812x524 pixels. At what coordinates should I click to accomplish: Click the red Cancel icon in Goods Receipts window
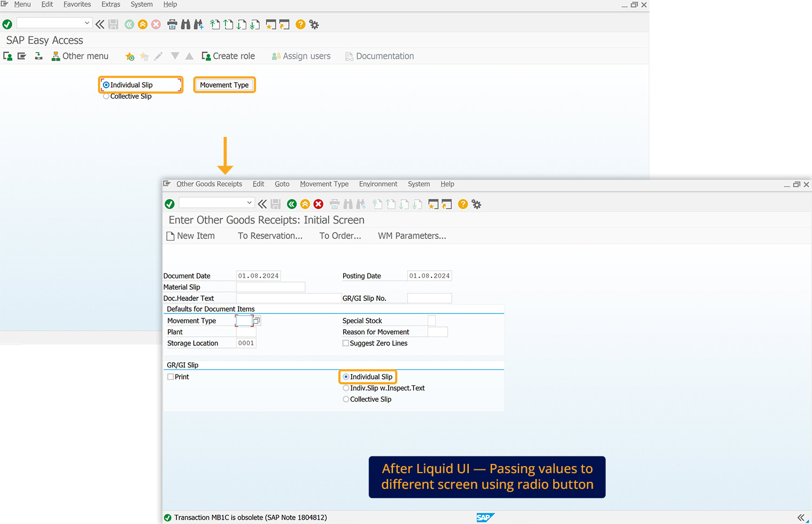(x=318, y=204)
